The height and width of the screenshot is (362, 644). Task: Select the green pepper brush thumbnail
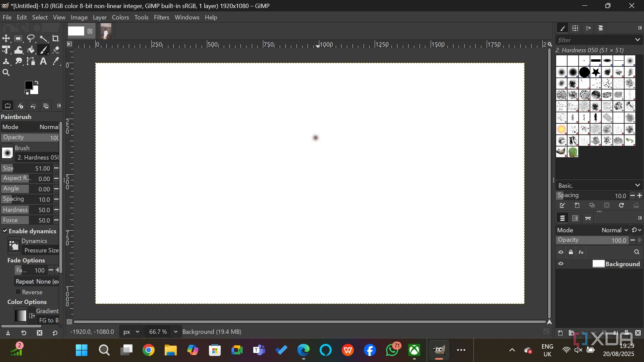pyautogui.click(x=573, y=152)
